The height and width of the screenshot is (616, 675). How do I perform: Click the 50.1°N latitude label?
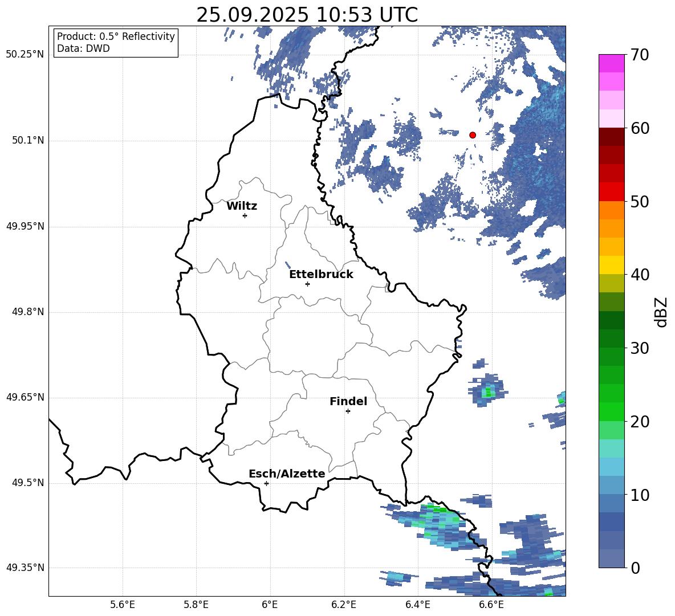coord(27,141)
